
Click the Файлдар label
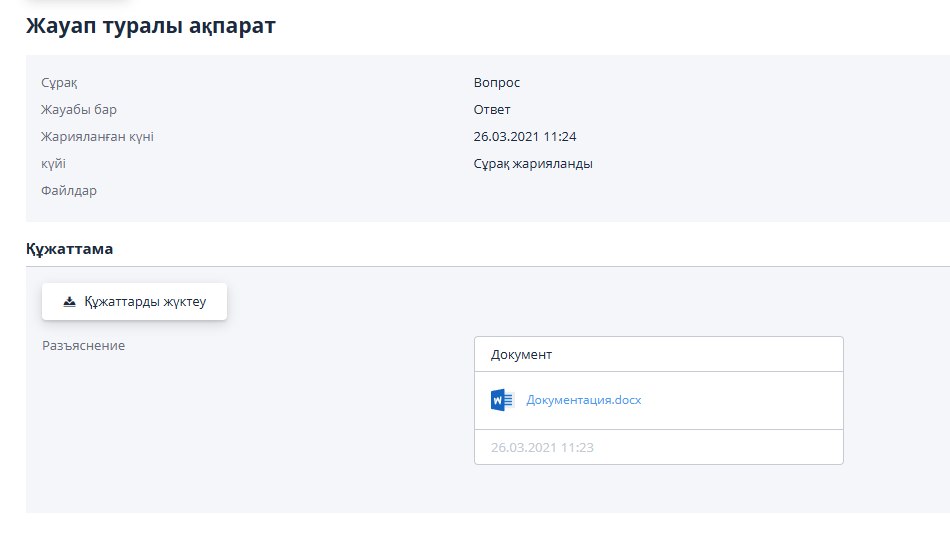coord(69,191)
